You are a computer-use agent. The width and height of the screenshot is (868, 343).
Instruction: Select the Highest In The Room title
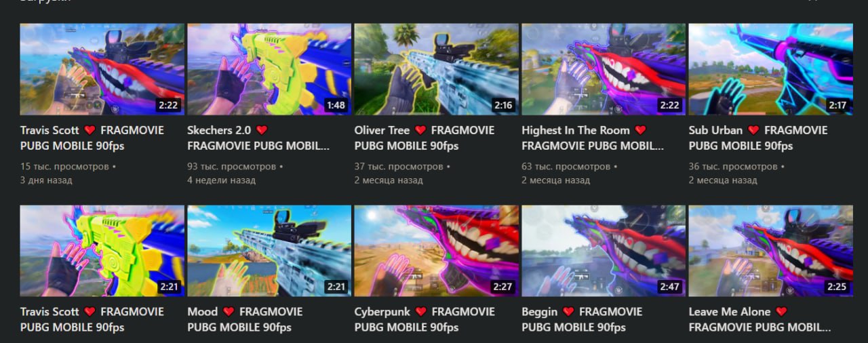(593, 138)
